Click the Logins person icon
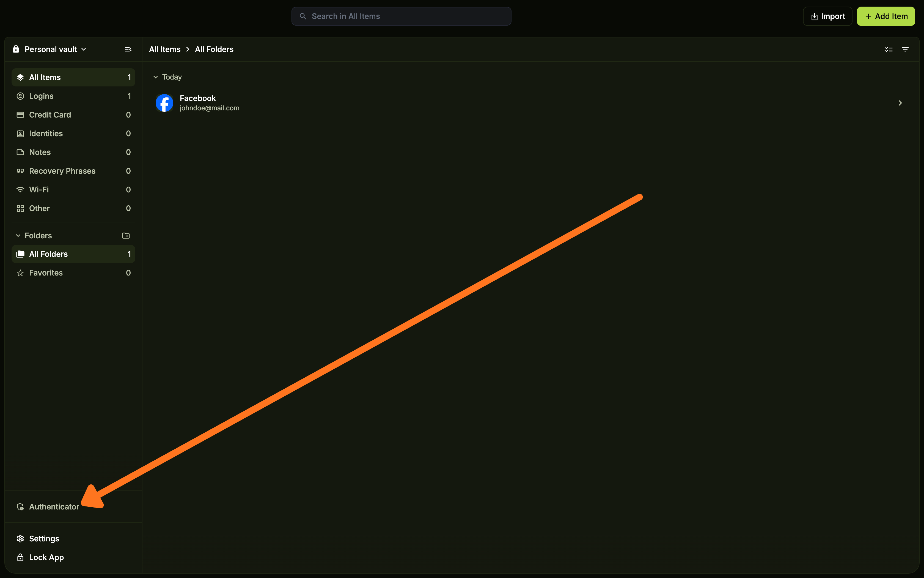Image resolution: width=924 pixels, height=578 pixels. coord(21,96)
